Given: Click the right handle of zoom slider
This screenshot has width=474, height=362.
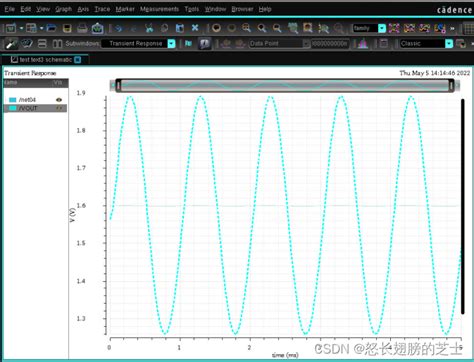Looking at the screenshot, I should (451, 86).
